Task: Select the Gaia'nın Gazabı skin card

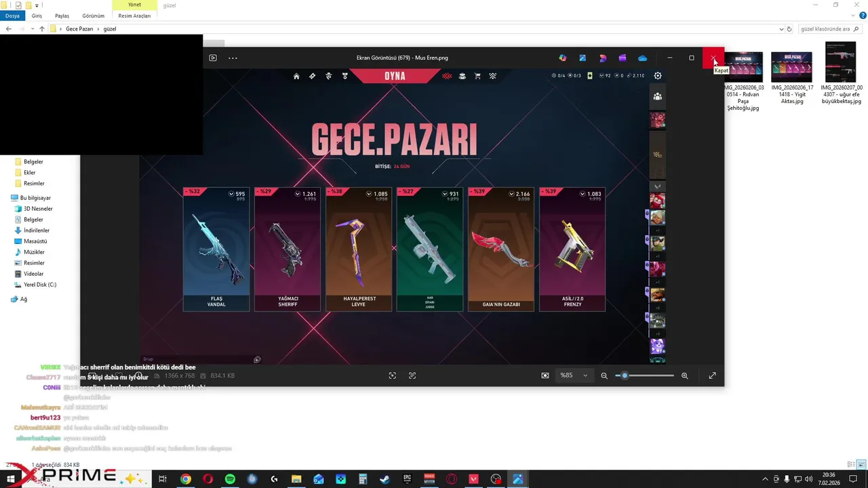Action: (501, 249)
